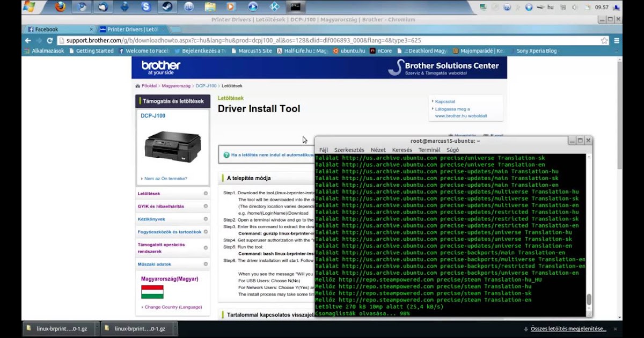Open terminal Szerkesztés menu
Viewport: 644px width, 338px height.
(x=349, y=150)
